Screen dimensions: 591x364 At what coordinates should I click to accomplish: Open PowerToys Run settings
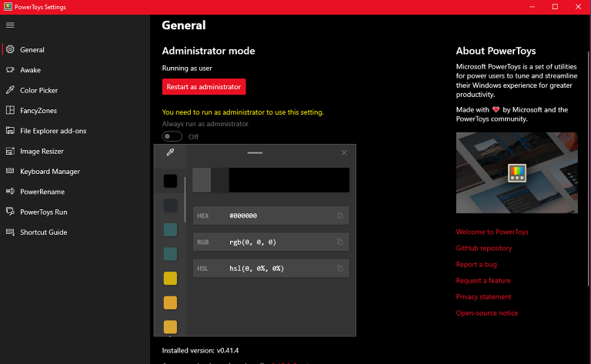75,212
